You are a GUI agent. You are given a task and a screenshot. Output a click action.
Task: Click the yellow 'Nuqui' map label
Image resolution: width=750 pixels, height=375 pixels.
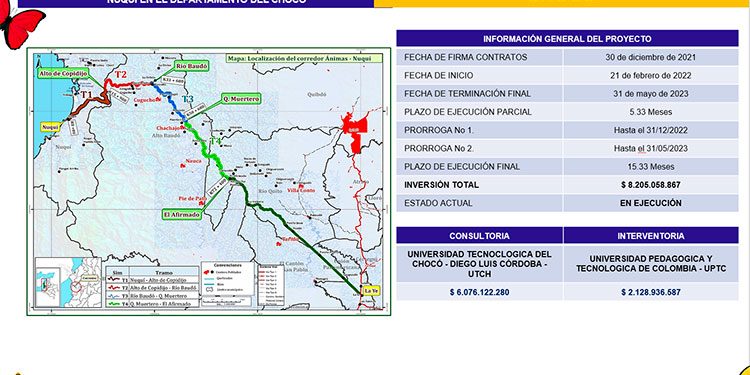pyautogui.click(x=50, y=127)
